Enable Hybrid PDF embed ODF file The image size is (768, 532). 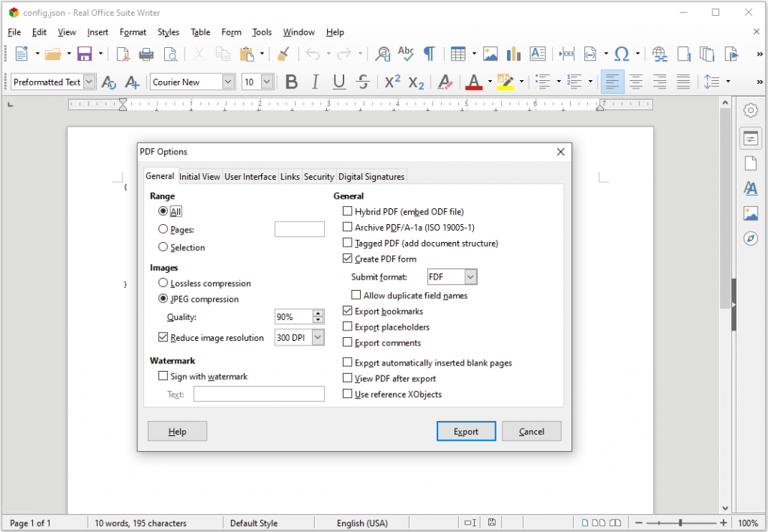coord(347,212)
